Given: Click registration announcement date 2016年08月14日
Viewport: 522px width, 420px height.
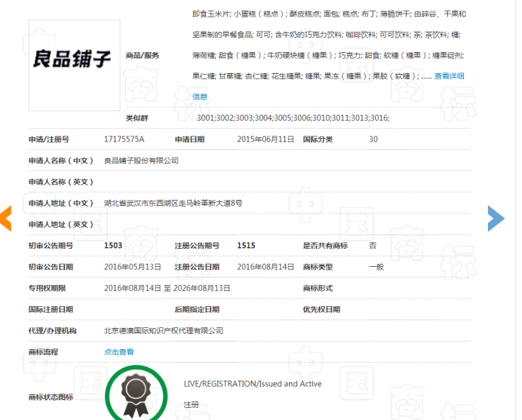Looking at the screenshot, I should coord(266,267).
